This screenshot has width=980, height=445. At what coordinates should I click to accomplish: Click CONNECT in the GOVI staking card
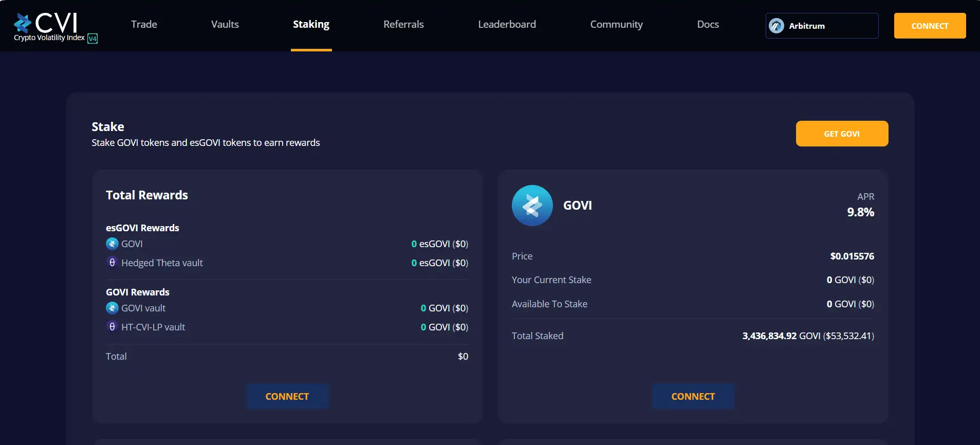(693, 396)
